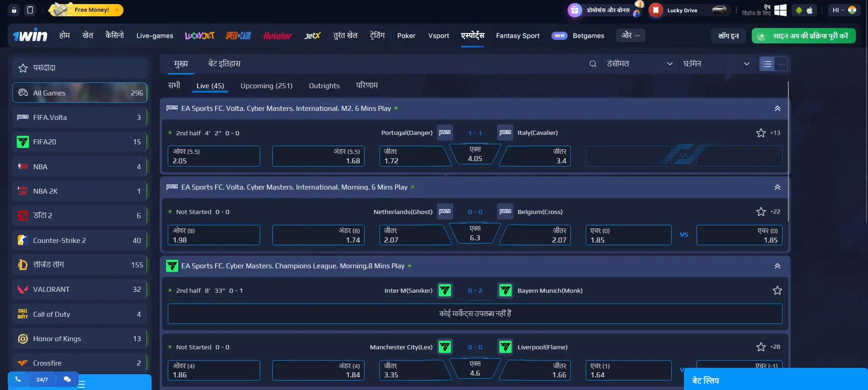Open the decimal odds format dropdown
868x390 pixels.
coord(640,64)
